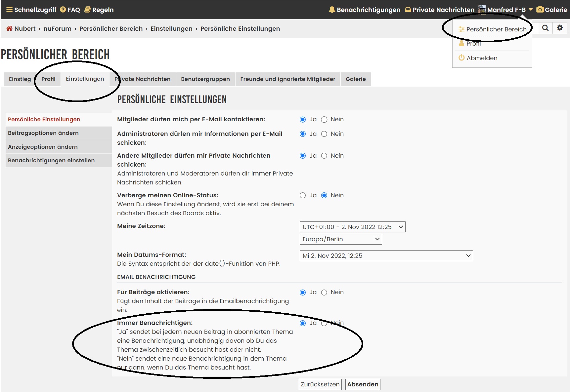Click the FAQ question mark icon
Image resolution: width=570 pixels, height=392 pixels.
point(63,10)
